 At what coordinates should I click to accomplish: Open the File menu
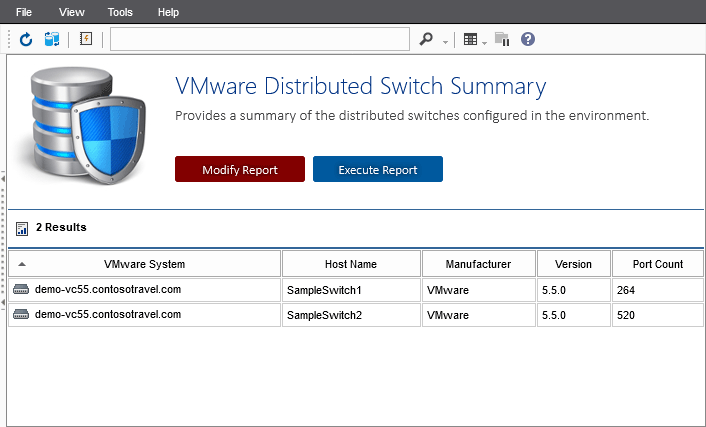coord(24,12)
